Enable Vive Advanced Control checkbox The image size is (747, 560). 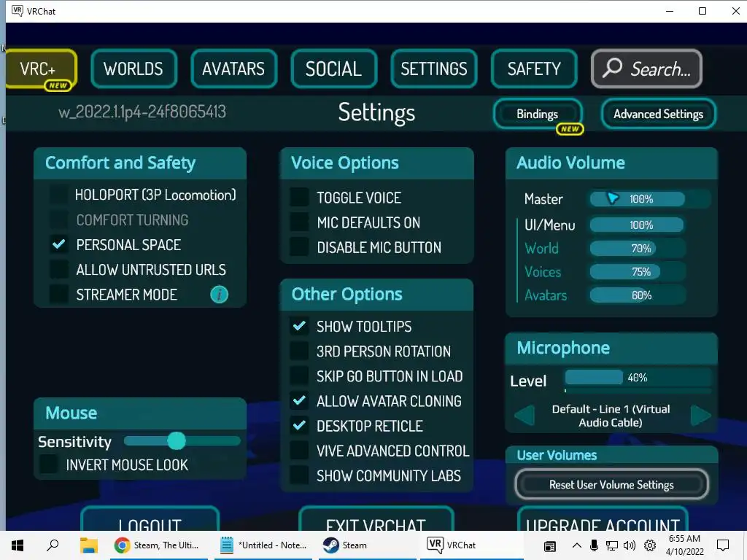(x=299, y=450)
